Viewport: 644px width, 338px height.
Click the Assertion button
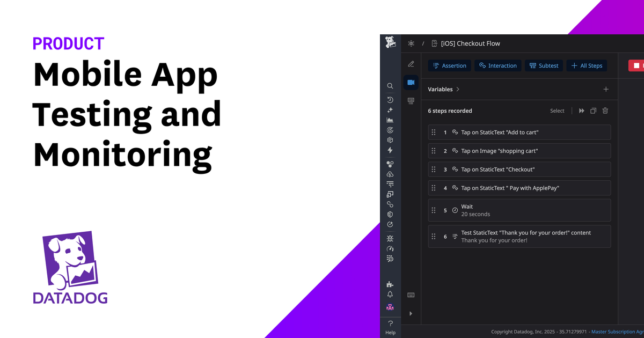pos(450,65)
